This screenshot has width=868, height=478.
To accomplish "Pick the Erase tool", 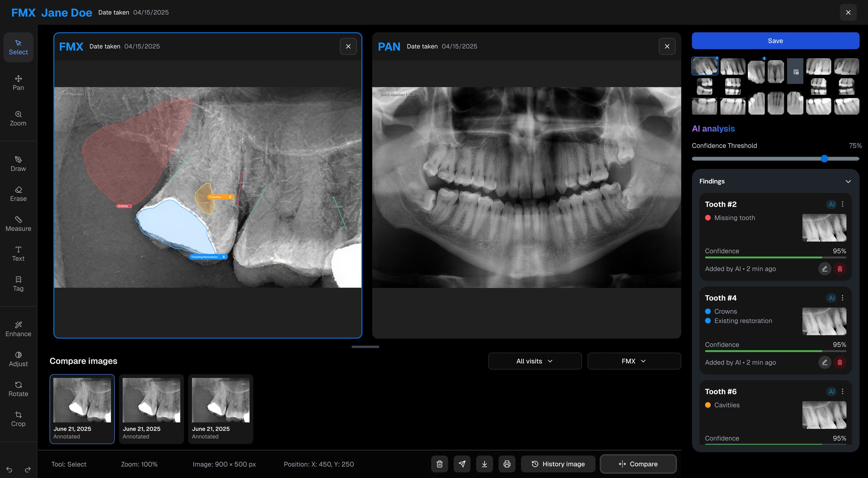I will click(x=18, y=194).
